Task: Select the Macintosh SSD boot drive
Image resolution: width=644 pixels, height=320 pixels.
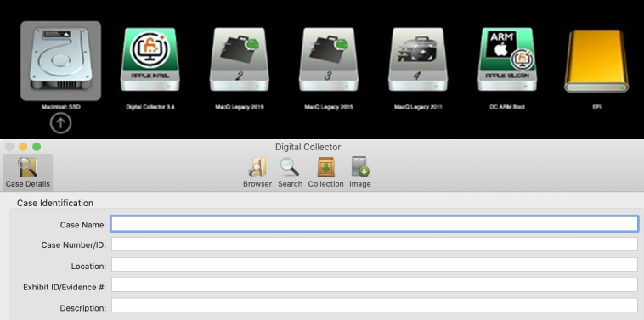Action: pos(60,61)
